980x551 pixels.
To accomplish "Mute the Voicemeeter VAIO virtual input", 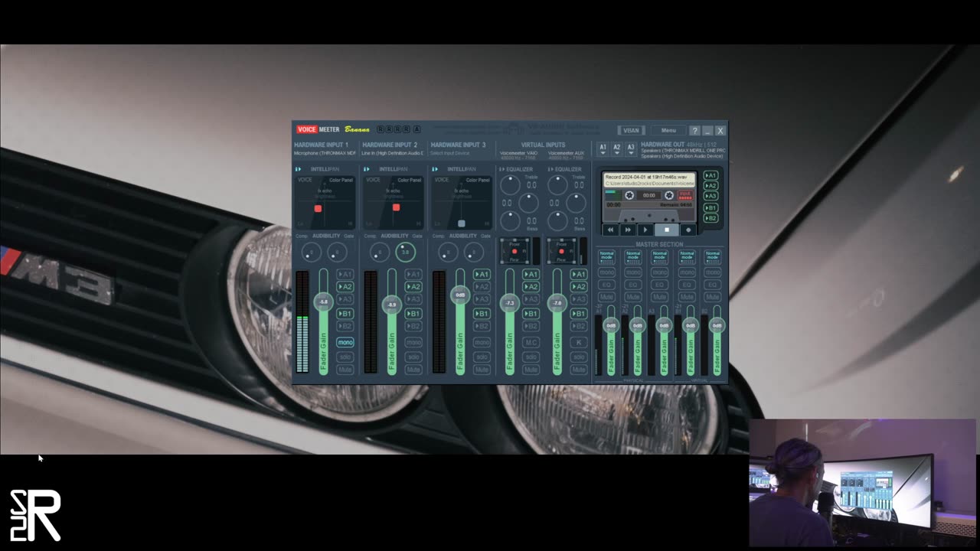I will pos(531,370).
